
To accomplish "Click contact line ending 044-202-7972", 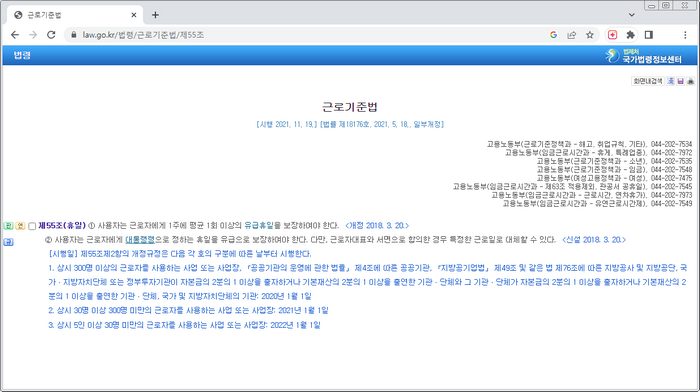I will [x=598, y=153].
